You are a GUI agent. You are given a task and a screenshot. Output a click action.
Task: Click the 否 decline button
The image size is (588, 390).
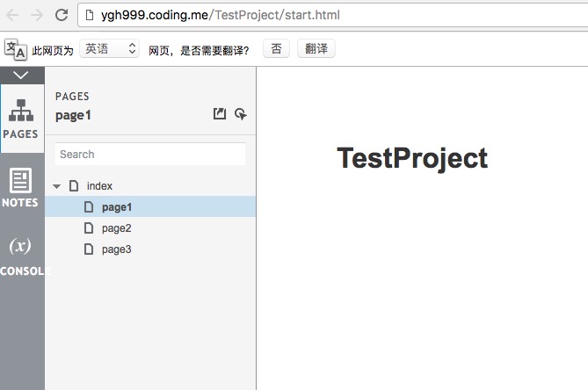tap(276, 49)
